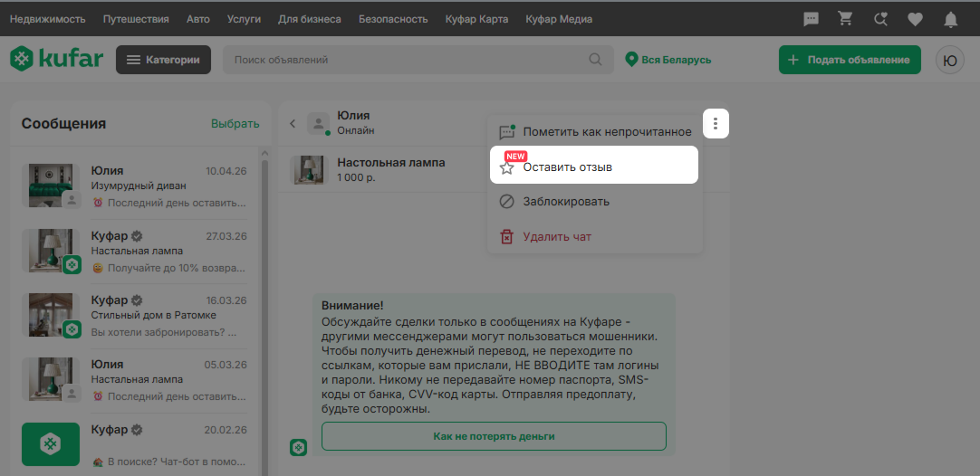Go to Kufar home via logo
This screenshot has height=476, width=980.
click(56, 60)
